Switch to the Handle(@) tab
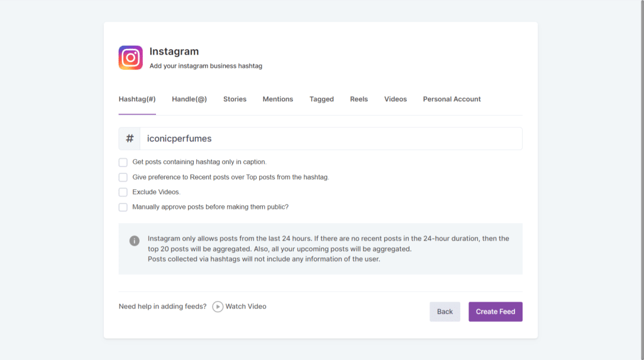 pyautogui.click(x=189, y=99)
